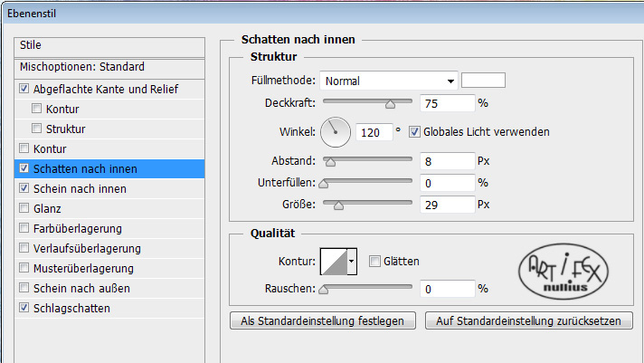The image size is (644, 363).
Task: Enable the Glätten checkbox
Action: (x=374, y=261)
